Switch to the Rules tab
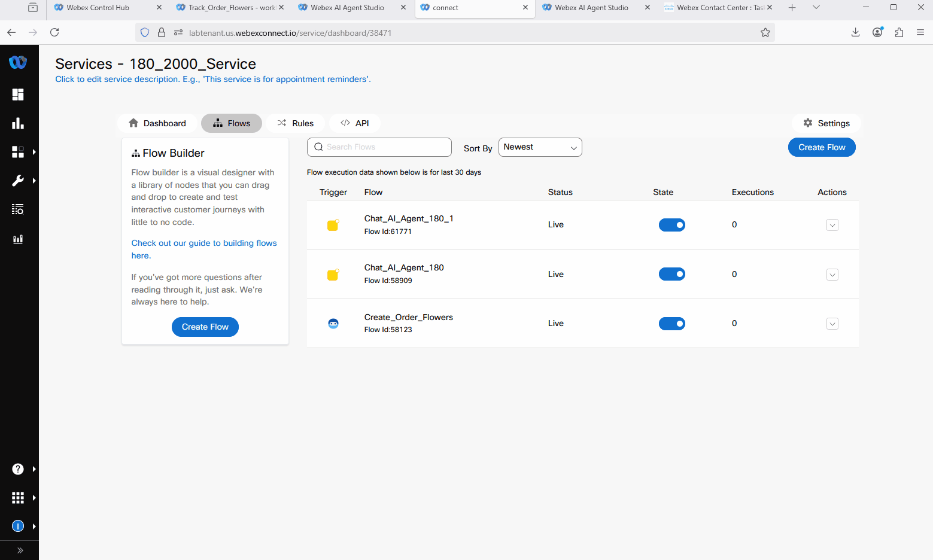The image size is (933, 560). [x=296, y=123]
